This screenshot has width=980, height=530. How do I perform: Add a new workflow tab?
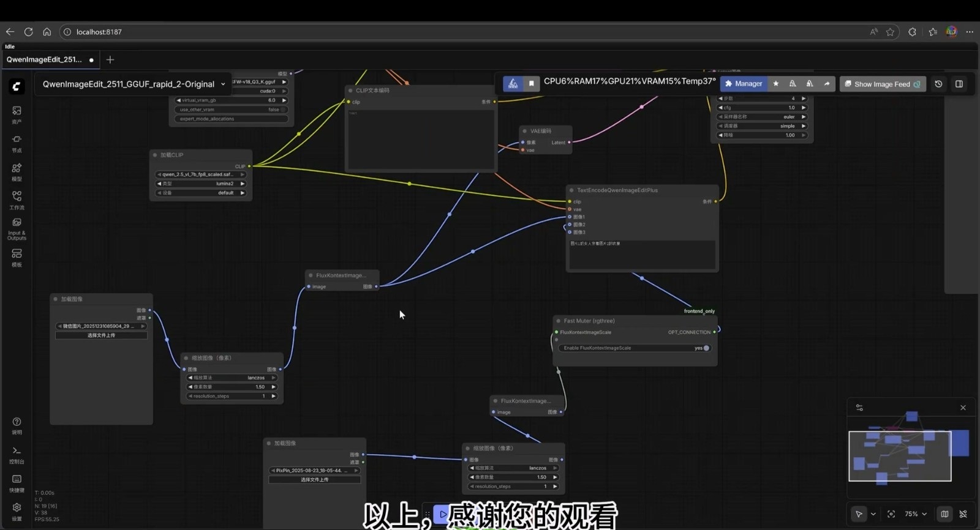click(x=110, y=59)
